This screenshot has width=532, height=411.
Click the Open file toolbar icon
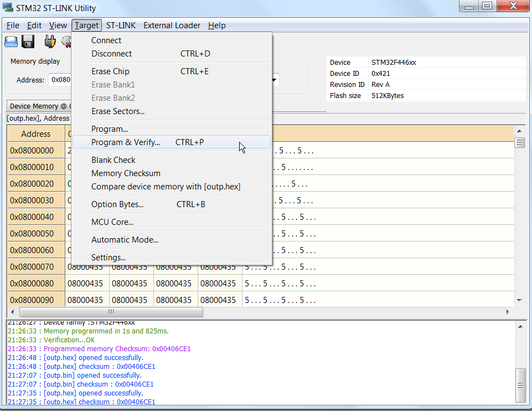11,42
